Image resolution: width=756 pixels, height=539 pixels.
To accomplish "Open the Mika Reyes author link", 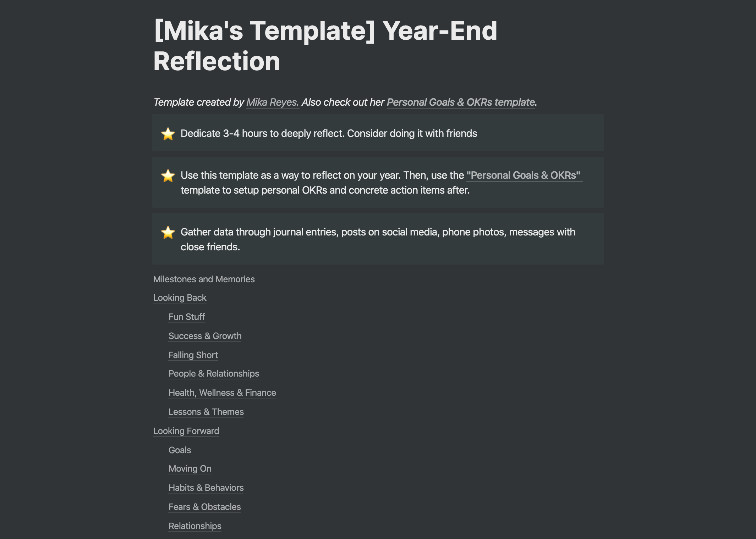I will (272, 102).
